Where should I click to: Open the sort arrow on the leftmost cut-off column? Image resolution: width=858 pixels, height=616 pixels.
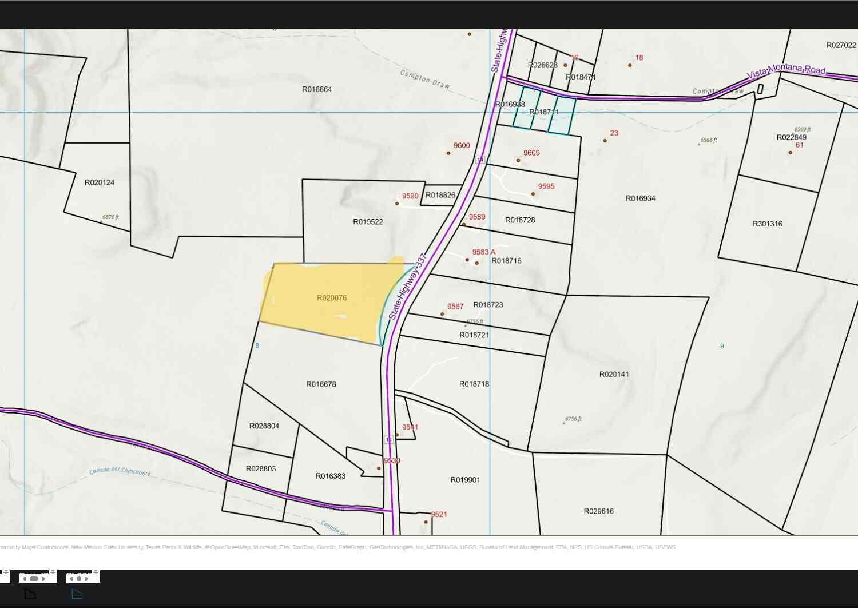click(x=6, y=572)
